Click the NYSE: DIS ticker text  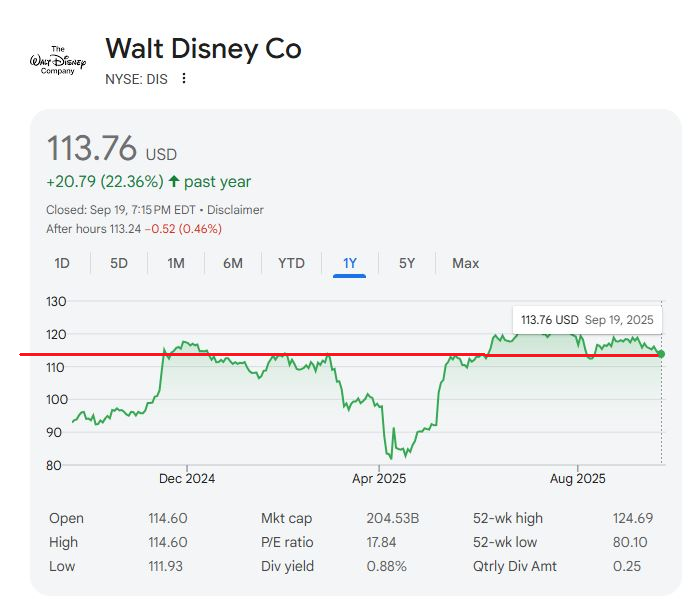click(136, 79)
